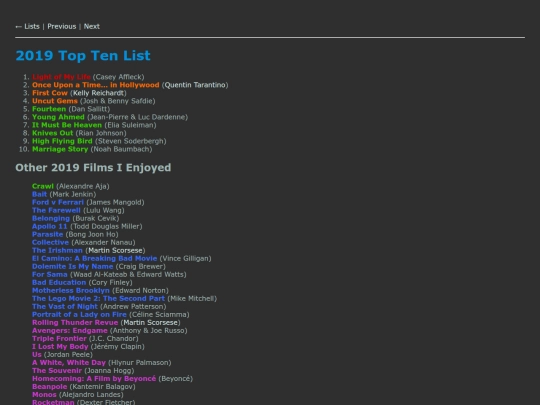The image size is (540, 405).
Task: Open the Monos film link
Action: (44, 395)
